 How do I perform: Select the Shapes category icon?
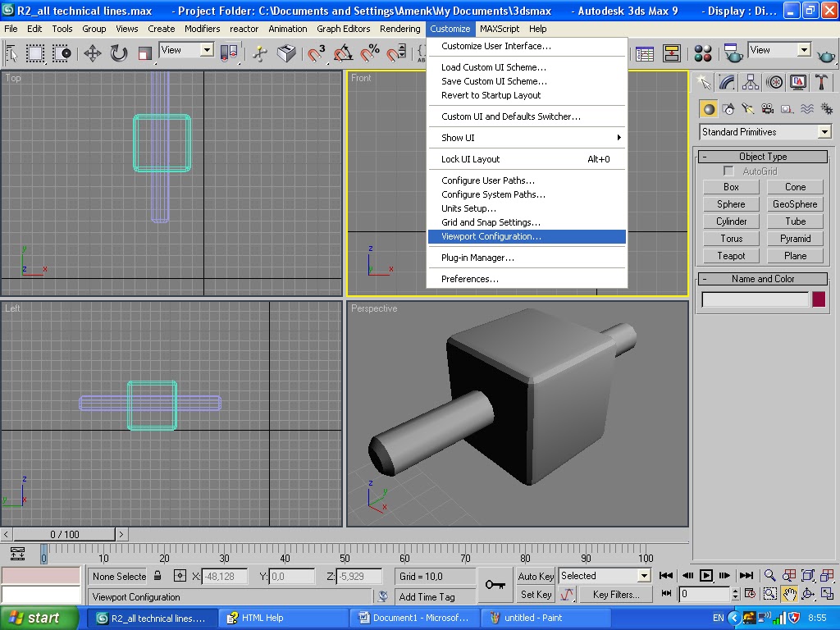(x=728, y=109)
